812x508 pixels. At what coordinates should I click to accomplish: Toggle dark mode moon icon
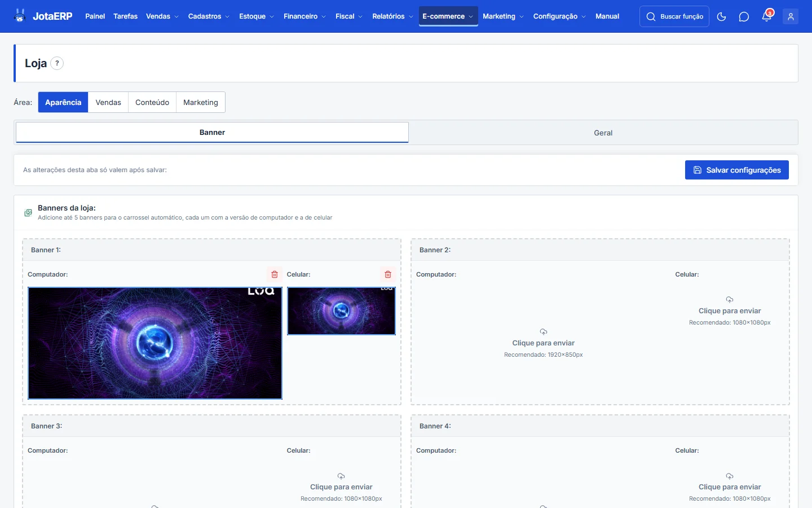pos(721,16)
